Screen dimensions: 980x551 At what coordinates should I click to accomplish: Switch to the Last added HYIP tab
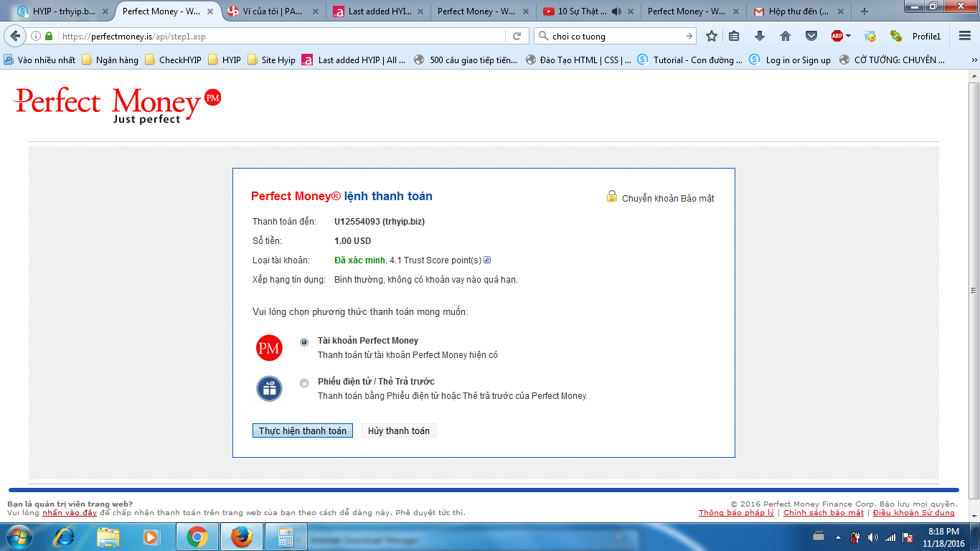[x=377, y=11]
